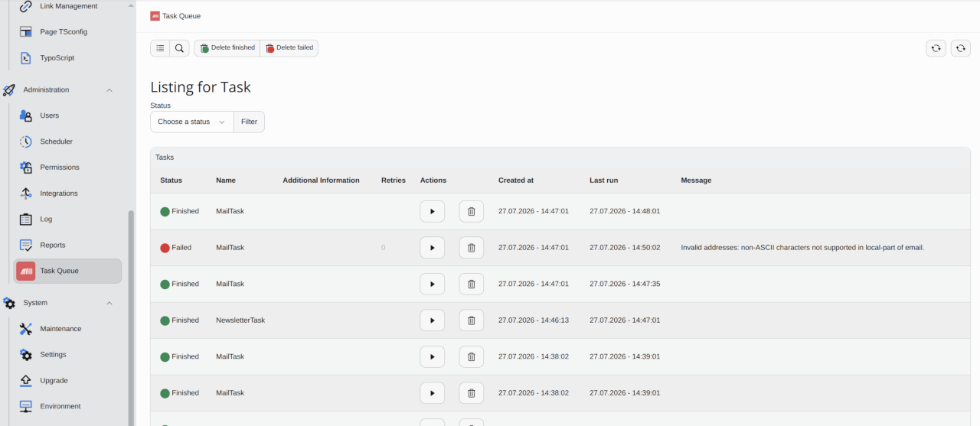The width and height of the screenshot is (980, 426).
Task: Select Task Queue in the sidebar
Action: coord(67,271)
